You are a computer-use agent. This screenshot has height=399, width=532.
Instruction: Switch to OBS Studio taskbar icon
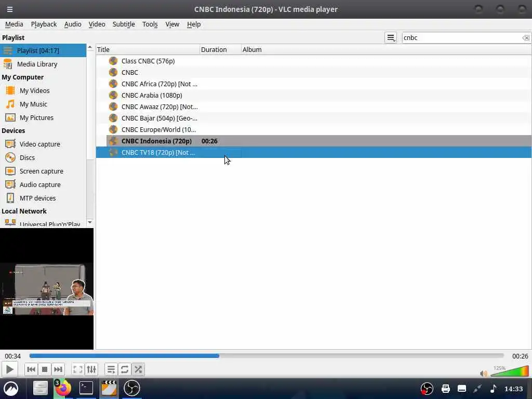(131, 389)
